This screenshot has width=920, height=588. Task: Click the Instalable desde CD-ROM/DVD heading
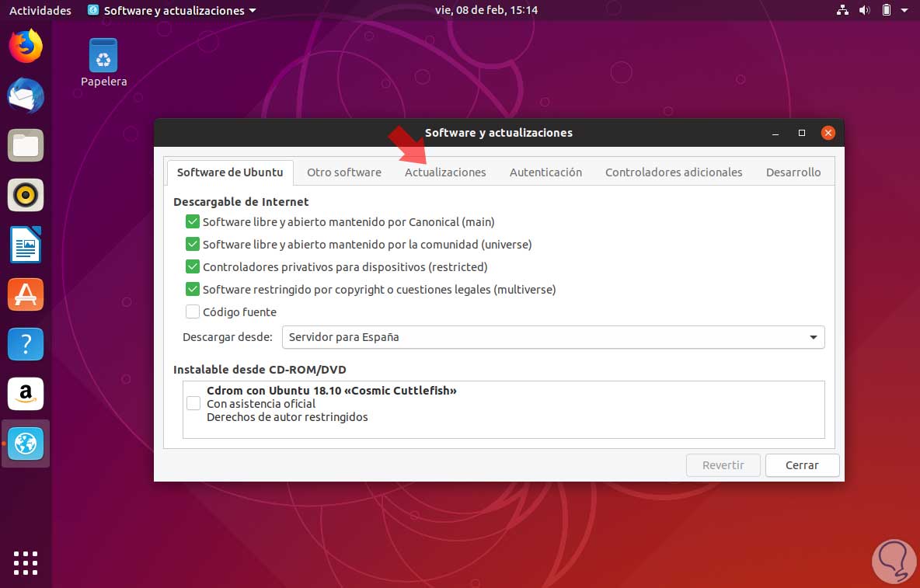pyautogui.click(x=260, y=370)
